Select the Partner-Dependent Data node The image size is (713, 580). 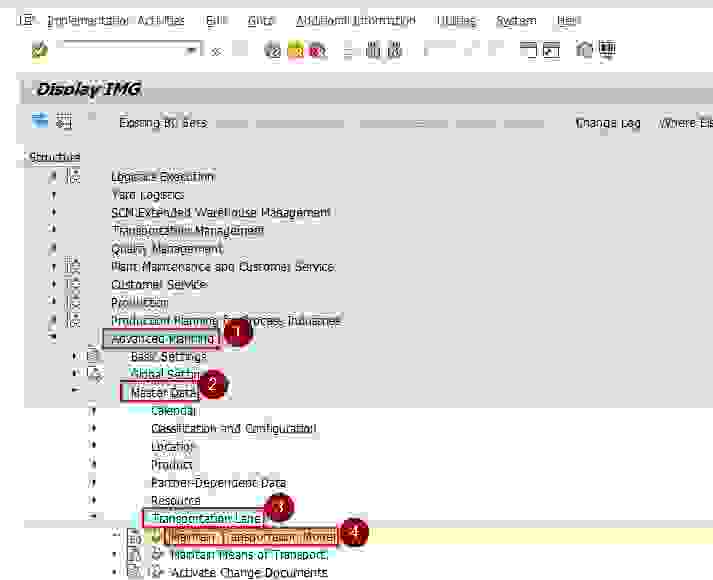(219, 483)
